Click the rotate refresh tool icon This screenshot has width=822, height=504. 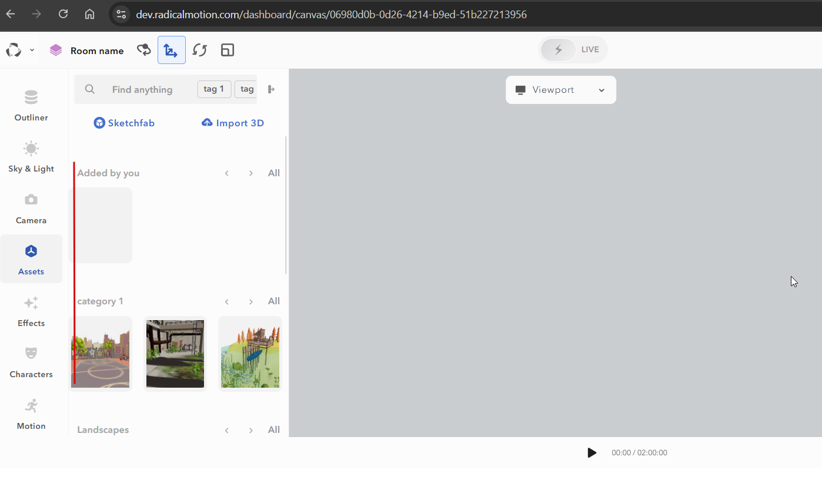[x=200, y=50]
